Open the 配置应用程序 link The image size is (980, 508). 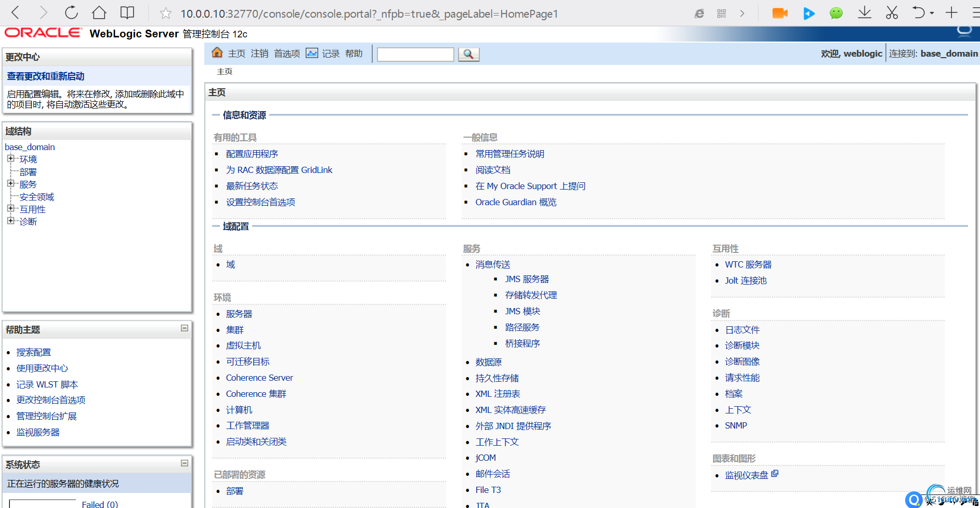(252, 154)
